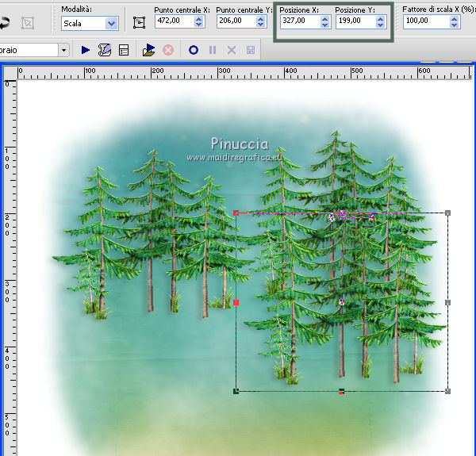Click red left-middle selection handle

[x=236, y=302]
